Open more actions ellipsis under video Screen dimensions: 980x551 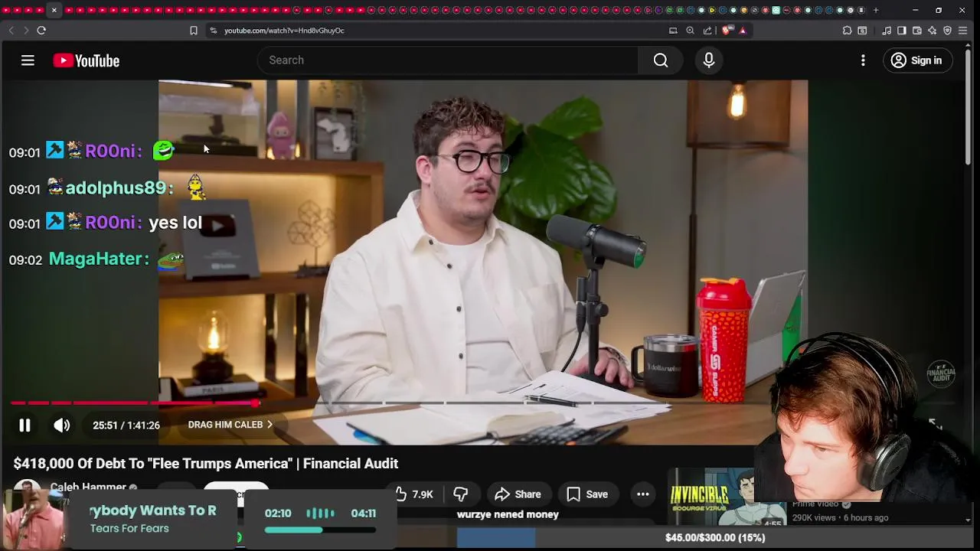643,494
